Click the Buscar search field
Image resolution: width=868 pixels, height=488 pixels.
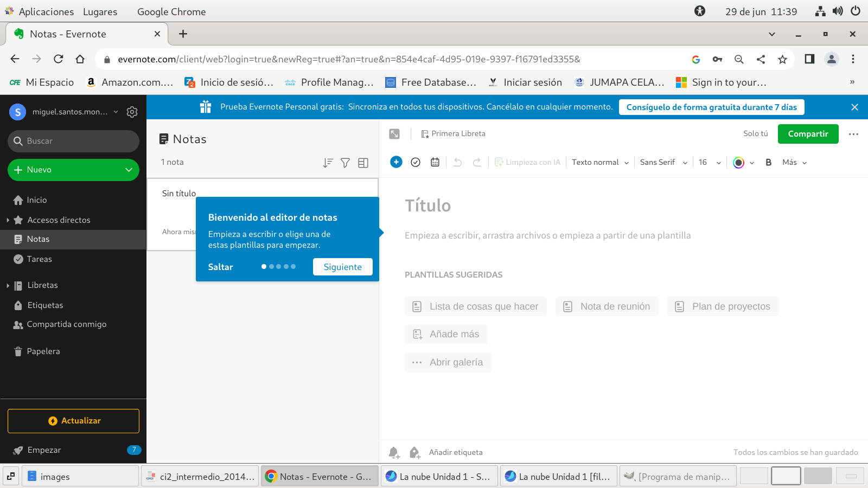pos(73,141)
